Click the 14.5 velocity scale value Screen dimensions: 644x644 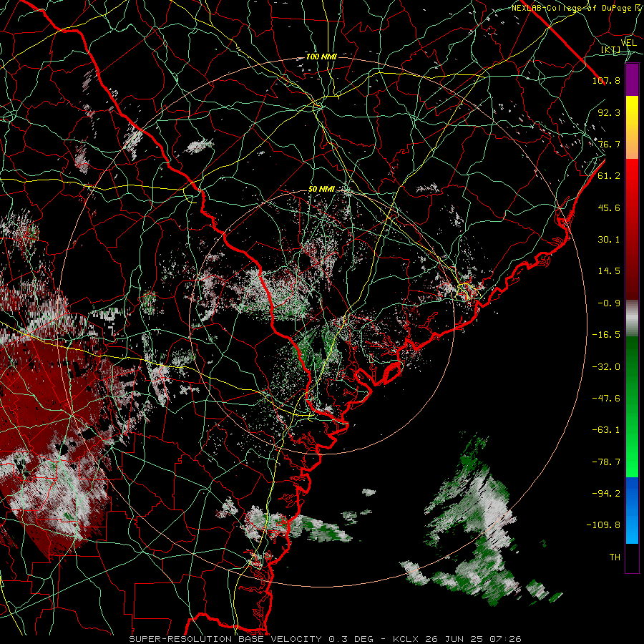click(609, 270)
